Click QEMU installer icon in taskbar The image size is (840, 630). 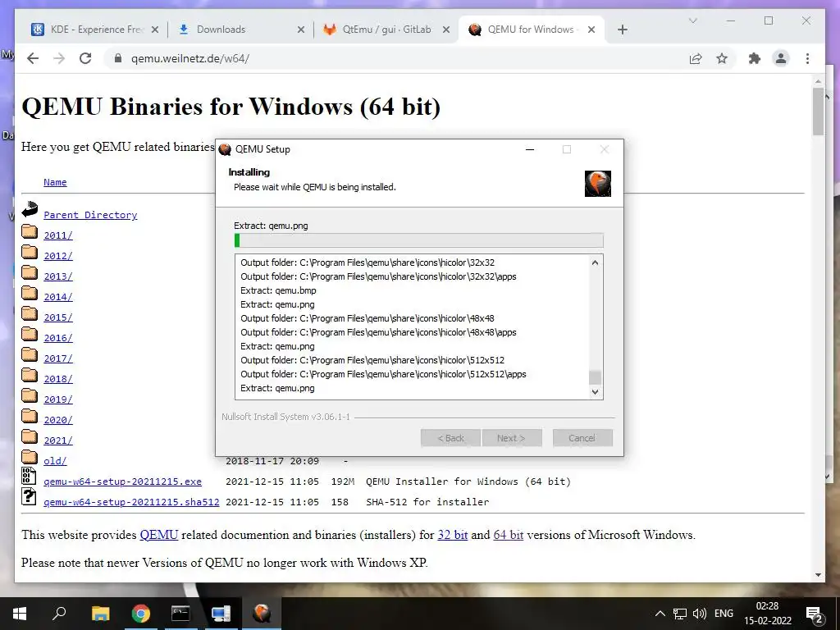(262, 614)
